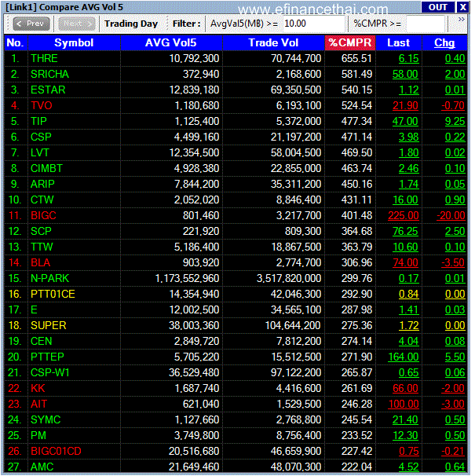Select symbol TIP

(x=38, y=121)
